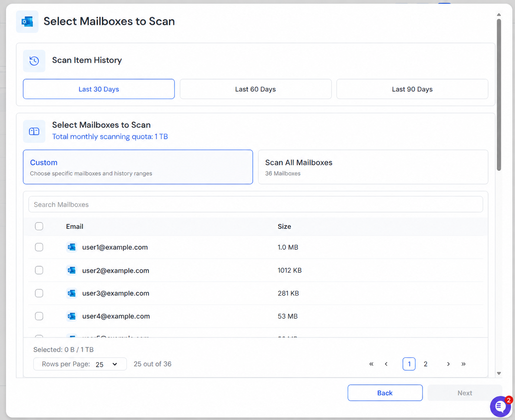Choose the Custom mailbox selection option
The width and height of the screenshot is (515, 420).
coord(138,167)
